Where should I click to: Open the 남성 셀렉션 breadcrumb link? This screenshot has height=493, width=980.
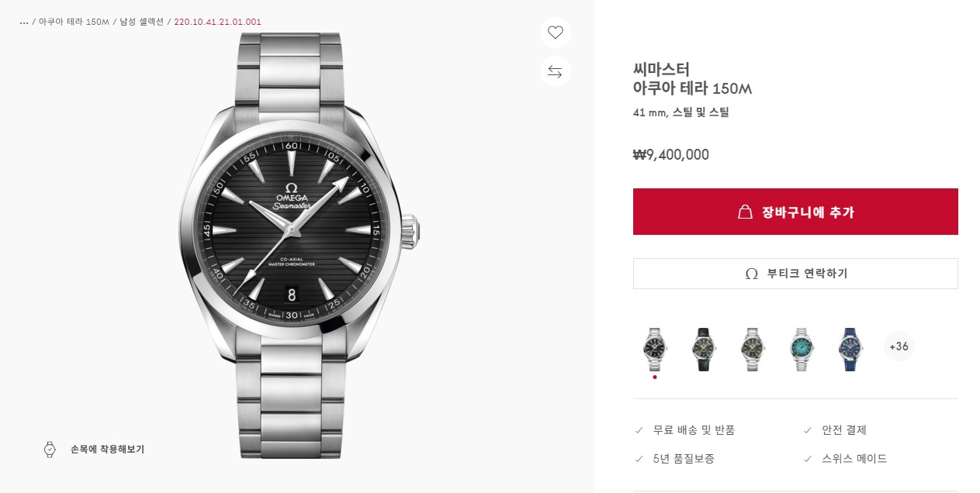(x=141, y=22)
